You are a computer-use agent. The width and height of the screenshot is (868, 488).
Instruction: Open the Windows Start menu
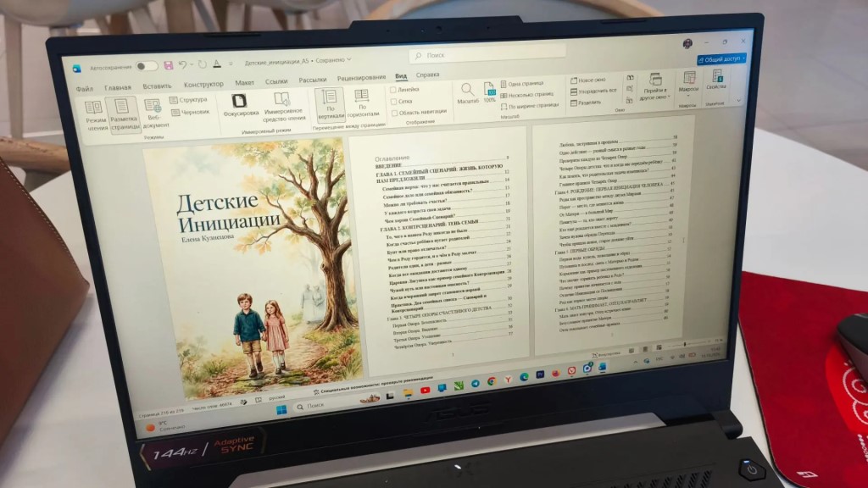[x=281, y=409]
